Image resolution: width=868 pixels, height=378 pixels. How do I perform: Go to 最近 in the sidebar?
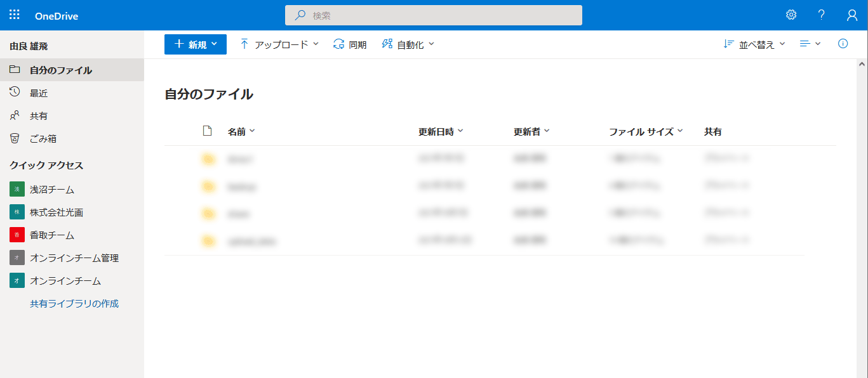coord(39,93)
